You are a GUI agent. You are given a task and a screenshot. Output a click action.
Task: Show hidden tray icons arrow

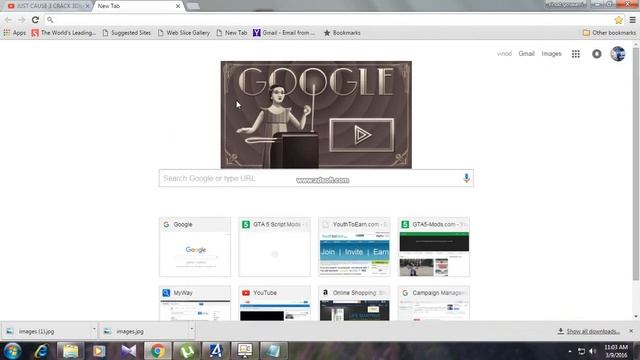(x=570, y=351)
